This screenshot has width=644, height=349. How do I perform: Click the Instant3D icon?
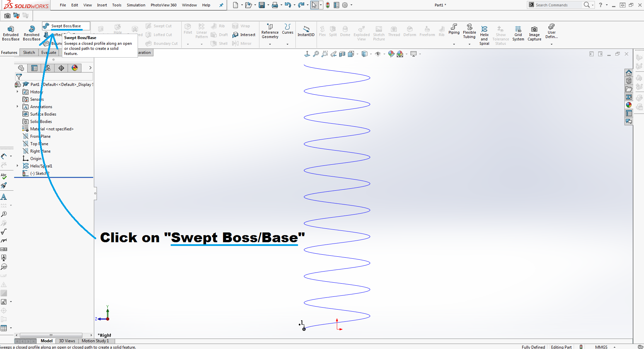pyautogui.click(x=306, y=31)
